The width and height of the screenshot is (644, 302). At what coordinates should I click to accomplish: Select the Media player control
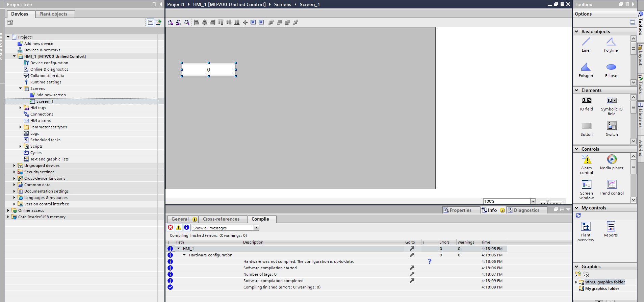612,162
